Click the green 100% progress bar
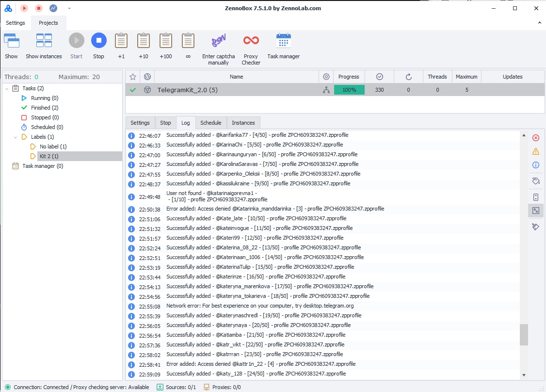The height and width of the screenshot is (392, 546). 349,90
